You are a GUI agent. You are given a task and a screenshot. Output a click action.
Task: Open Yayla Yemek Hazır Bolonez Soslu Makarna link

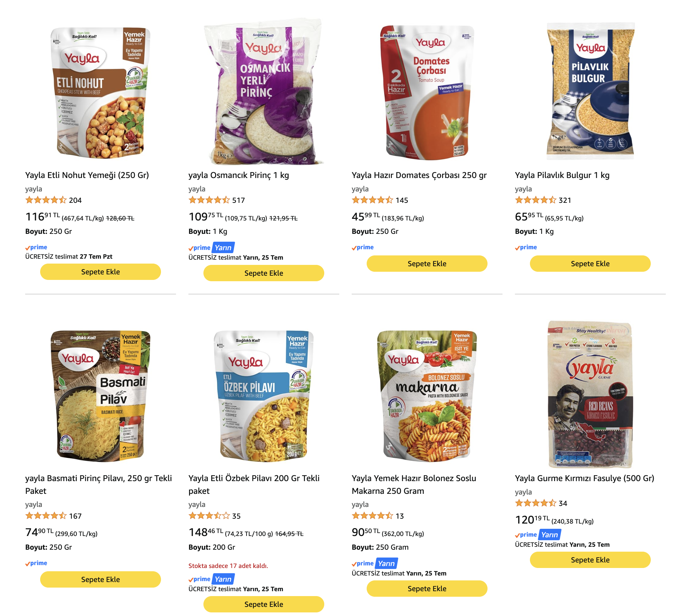tap(414, 484)
